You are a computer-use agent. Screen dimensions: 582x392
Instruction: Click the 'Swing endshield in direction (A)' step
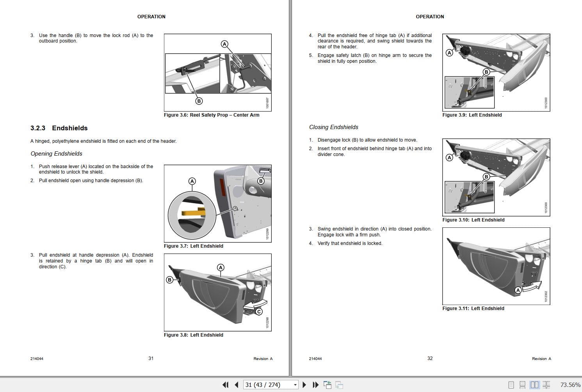[374, 232]
